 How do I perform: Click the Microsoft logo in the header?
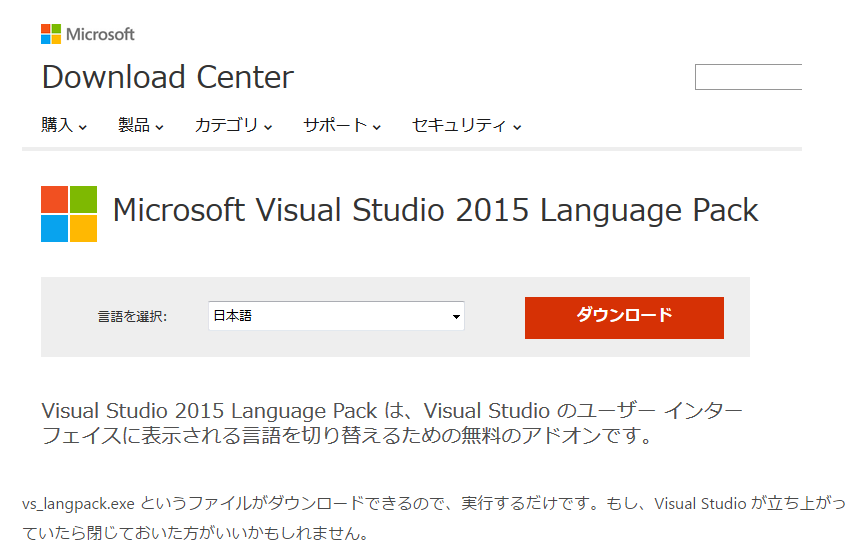(87, 34)
